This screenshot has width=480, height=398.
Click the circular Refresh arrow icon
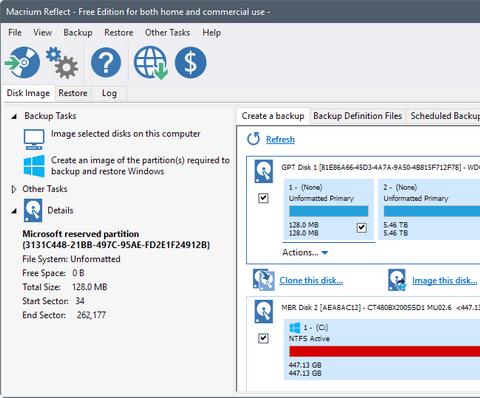point(253,139)
